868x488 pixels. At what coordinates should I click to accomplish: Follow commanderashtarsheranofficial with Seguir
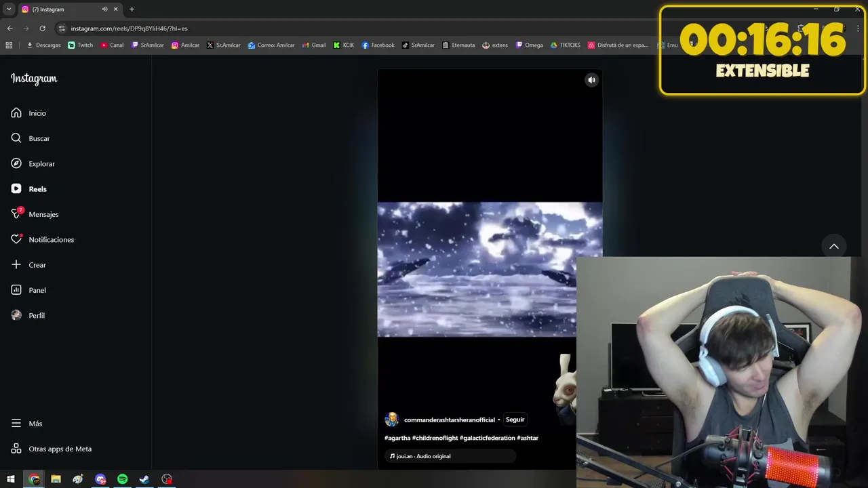pyautogui.click(x=515, y=420)
